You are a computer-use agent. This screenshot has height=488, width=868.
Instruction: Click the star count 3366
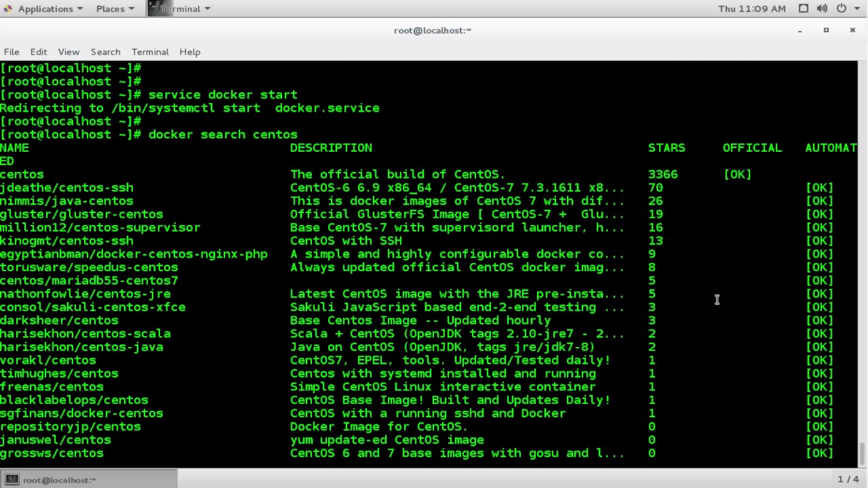pos(663,174)
